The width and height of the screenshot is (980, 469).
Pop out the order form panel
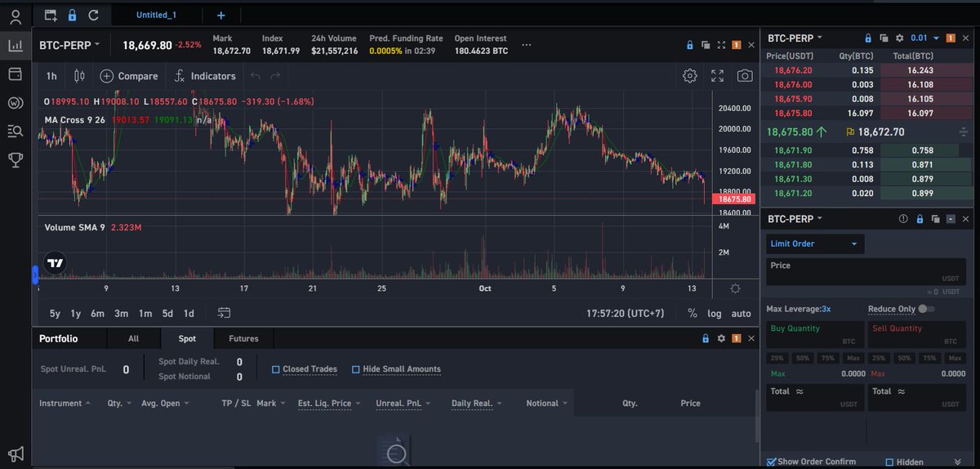point(935,219)
